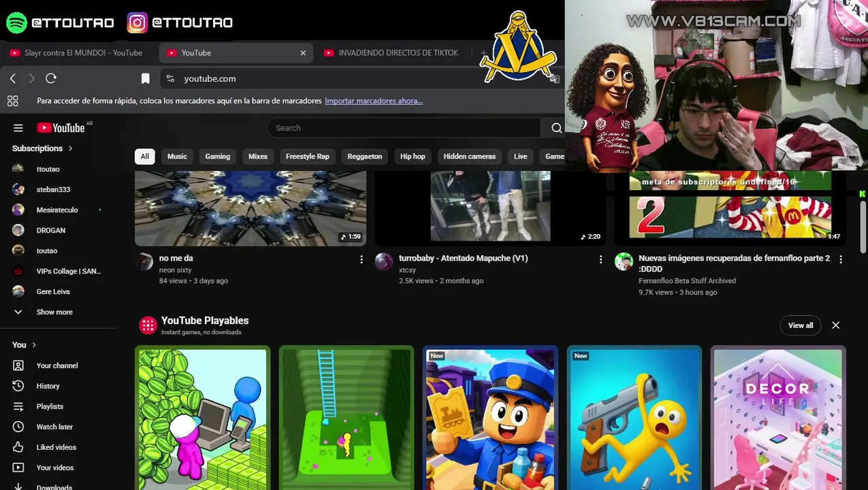Open Your channel in sidebar
This screenshot has width=868, height=490.
[x=58, y=365]
